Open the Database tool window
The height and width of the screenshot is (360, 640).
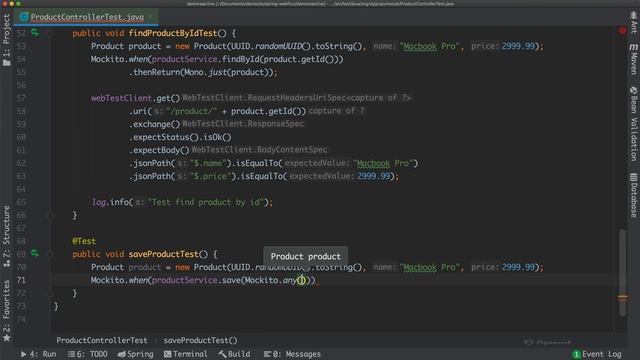pos(633,195)
